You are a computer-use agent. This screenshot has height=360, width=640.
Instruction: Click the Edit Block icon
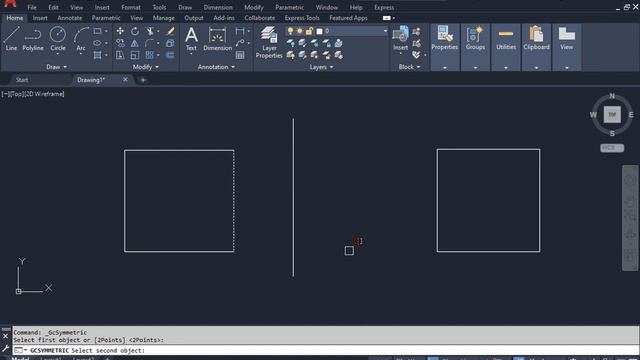416,43
